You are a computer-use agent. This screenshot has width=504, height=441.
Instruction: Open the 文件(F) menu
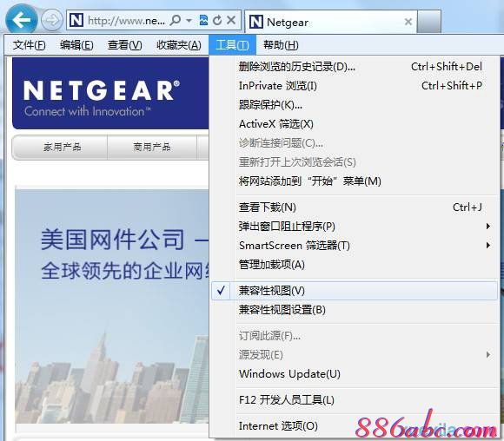[x=30, y=45]
